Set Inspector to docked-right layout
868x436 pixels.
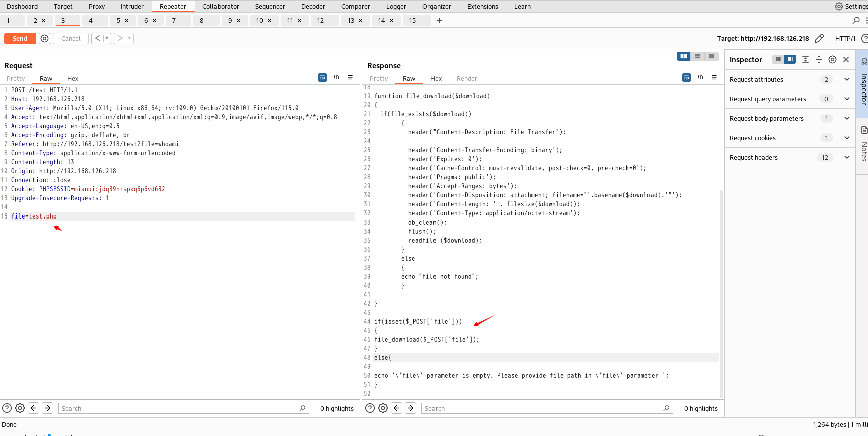click(x=790, y=59)
